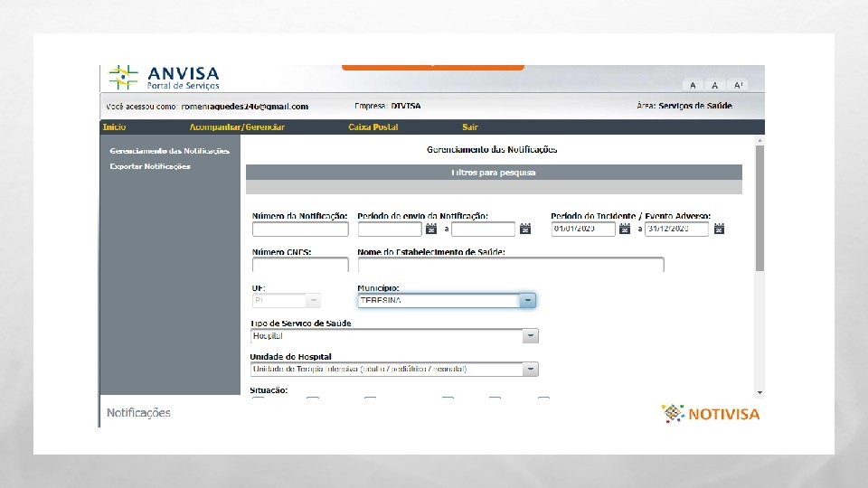Click the Notificações footer label
The image size is (868, 488).
click(138, 413)
